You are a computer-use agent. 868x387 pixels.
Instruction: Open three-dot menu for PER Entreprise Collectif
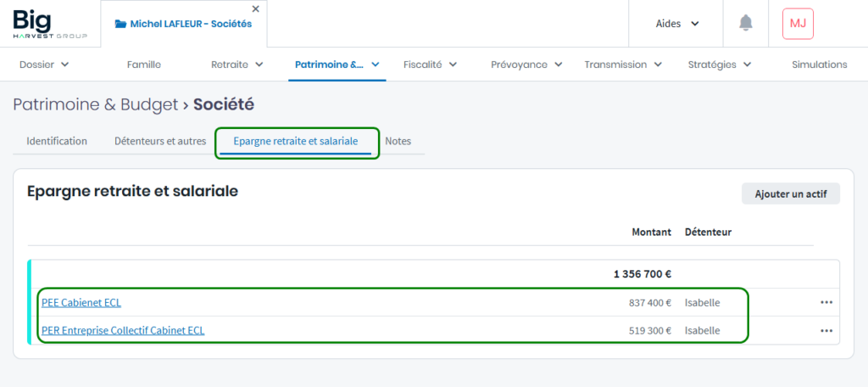pyautogui.click(x=826, y=330)
